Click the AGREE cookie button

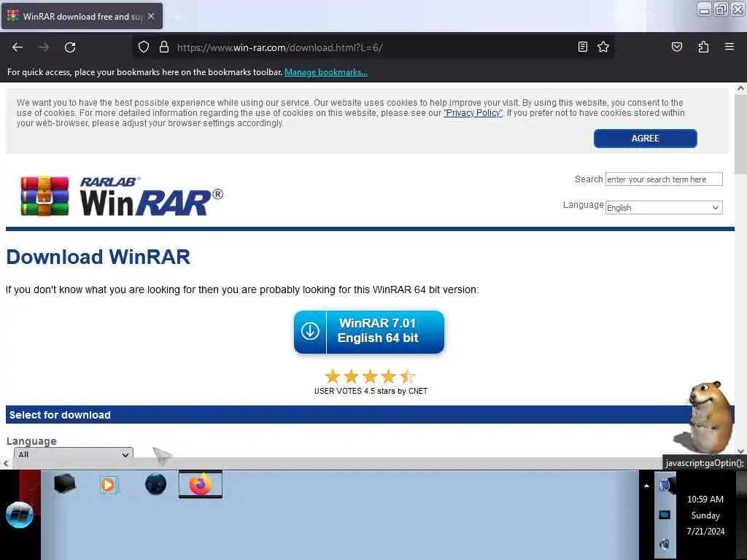pyautogui.click(x=645, y=138)
